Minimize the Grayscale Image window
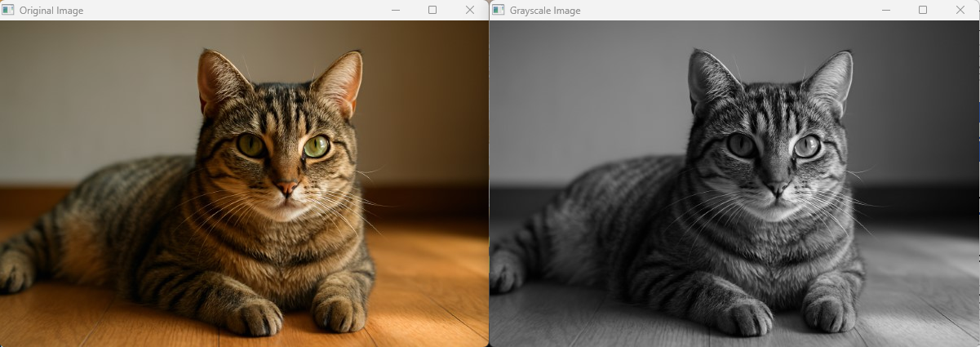This screenshot has width=980, height=347. 885,10
